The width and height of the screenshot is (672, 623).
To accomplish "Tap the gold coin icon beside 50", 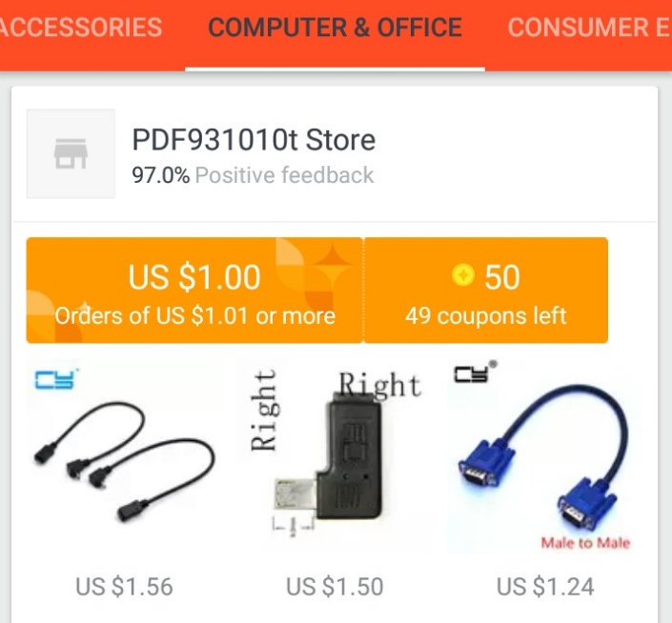I will pyautogui.click(x=463, y=275).
